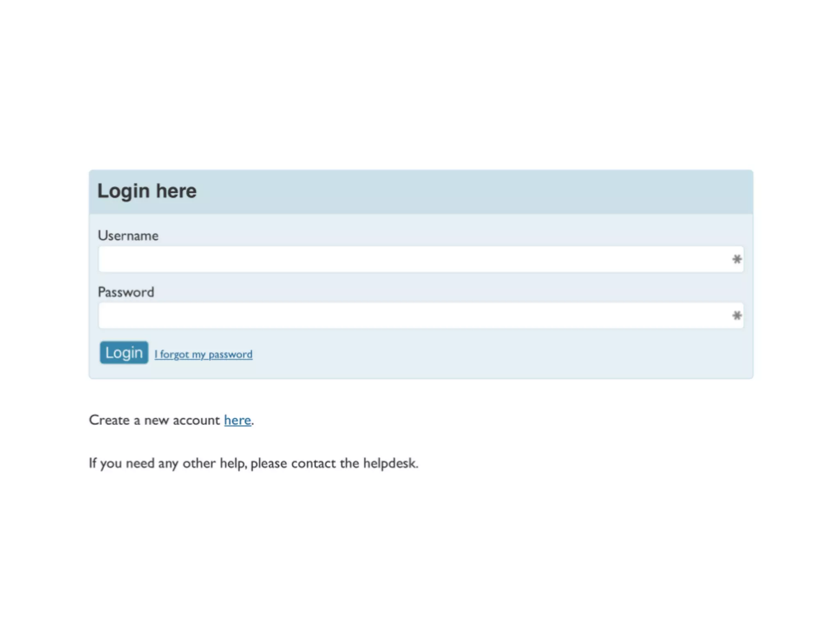Click empty header bar right of 'Login here'

coord(492,192)
